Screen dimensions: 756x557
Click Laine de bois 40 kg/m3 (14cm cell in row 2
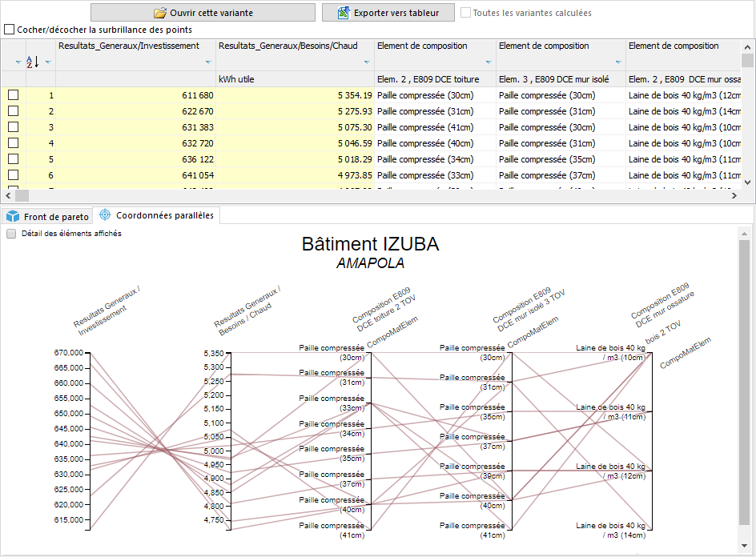click(684, 111)
